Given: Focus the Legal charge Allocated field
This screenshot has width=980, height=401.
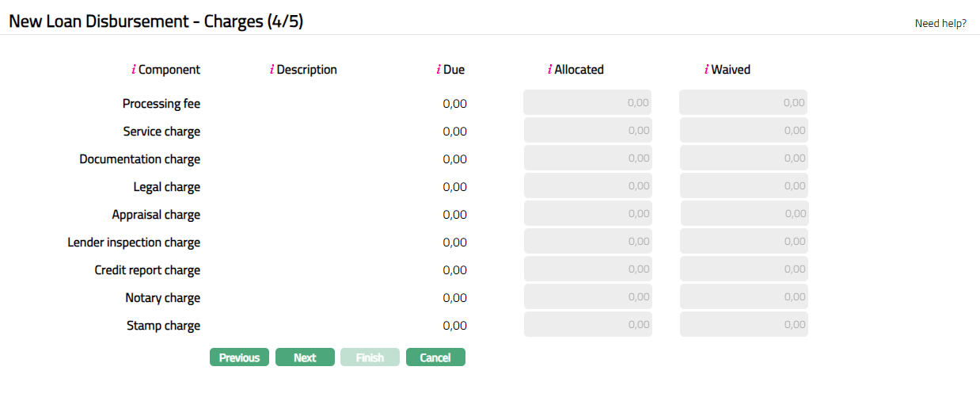Looking at the screenshot, I should (587, 185).
